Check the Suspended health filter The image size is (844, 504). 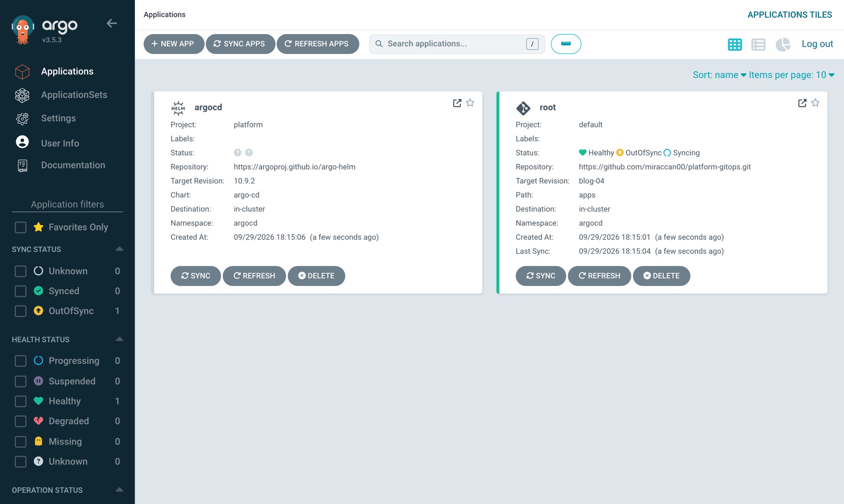click(21, 382)
